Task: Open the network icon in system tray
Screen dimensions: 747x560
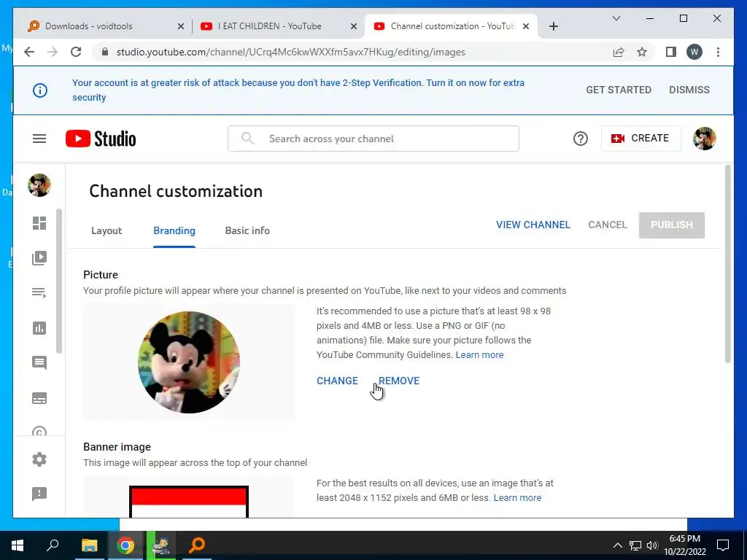Action: click(x=635, y=545)
